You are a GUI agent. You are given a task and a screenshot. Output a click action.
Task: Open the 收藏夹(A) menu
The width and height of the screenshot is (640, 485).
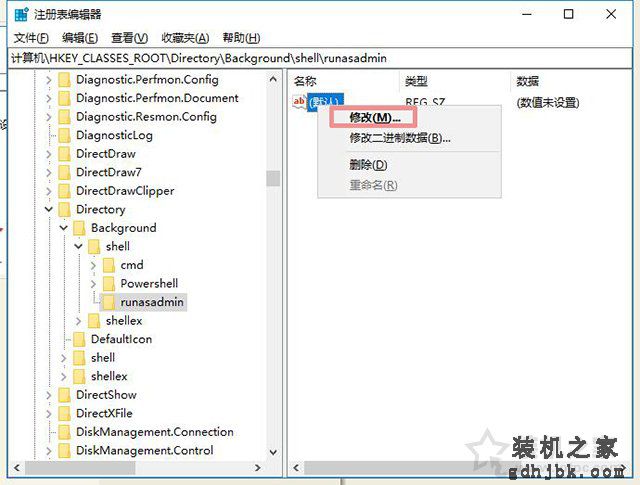[185, 38]
